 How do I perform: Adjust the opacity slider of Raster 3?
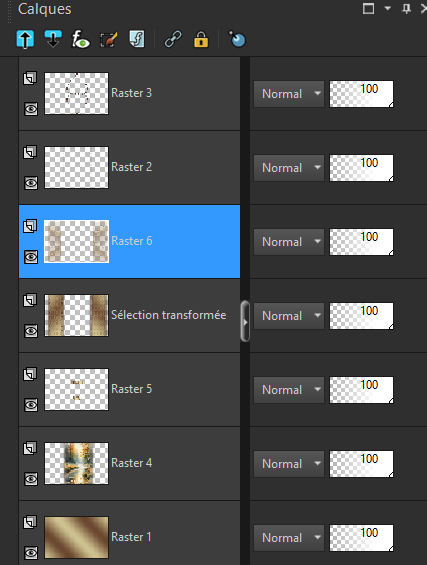[361, 94]
